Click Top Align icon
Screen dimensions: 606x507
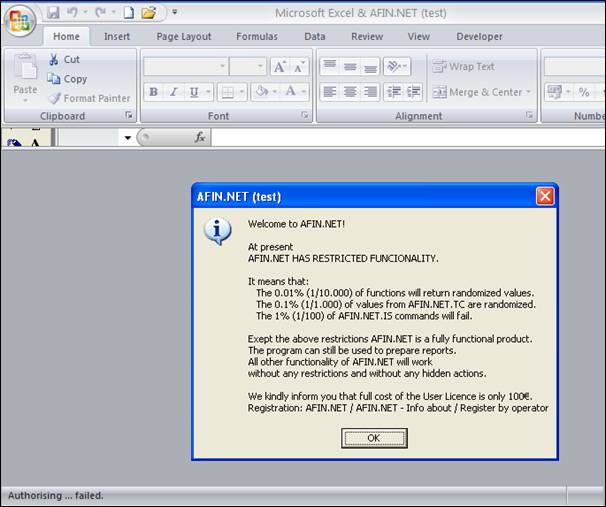click(x=330, y=66)
